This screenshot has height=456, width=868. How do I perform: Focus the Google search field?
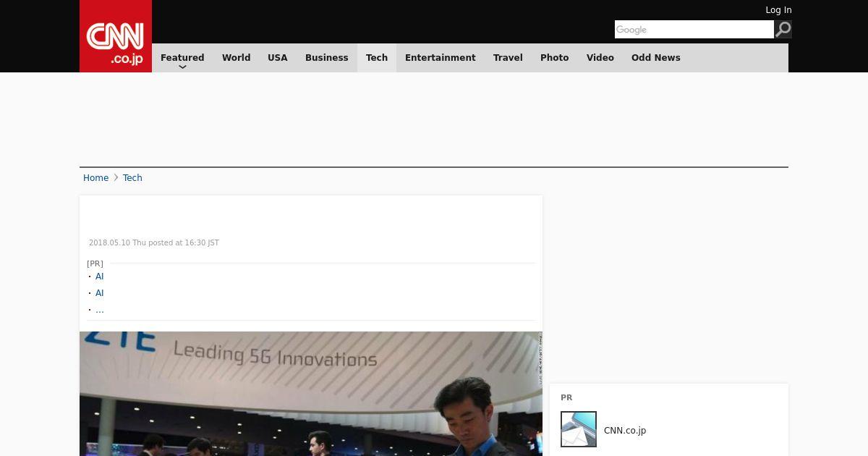pyautogui.click(x=694, y=29)
